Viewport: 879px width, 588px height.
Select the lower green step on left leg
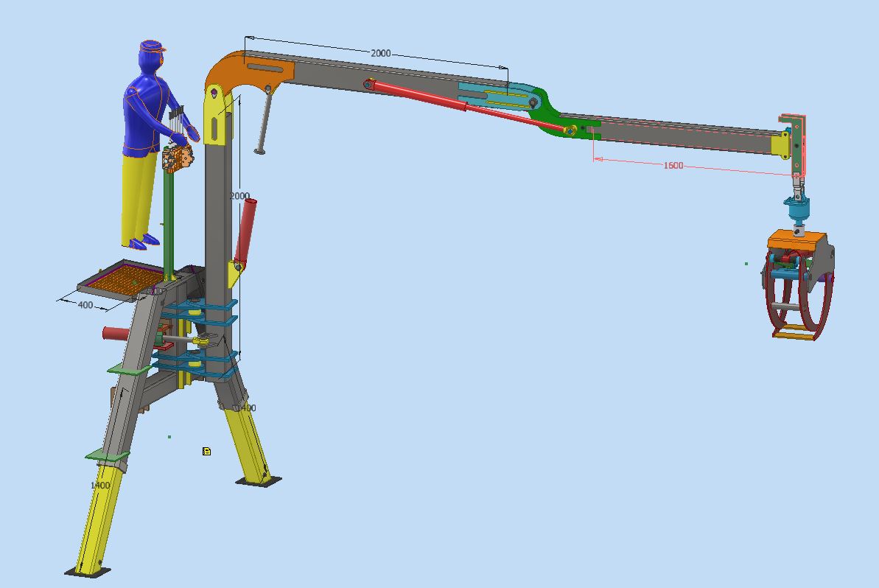107,455
